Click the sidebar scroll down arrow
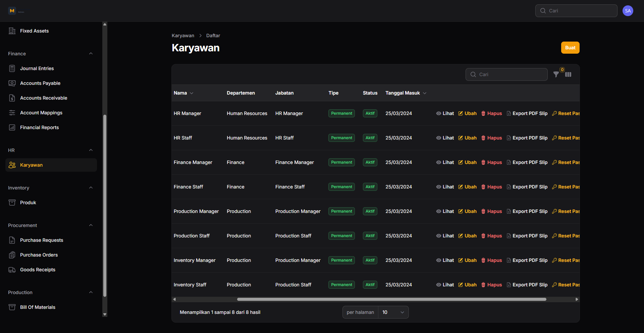This screenshot has height=333, width=644. [x=105, y=314]
